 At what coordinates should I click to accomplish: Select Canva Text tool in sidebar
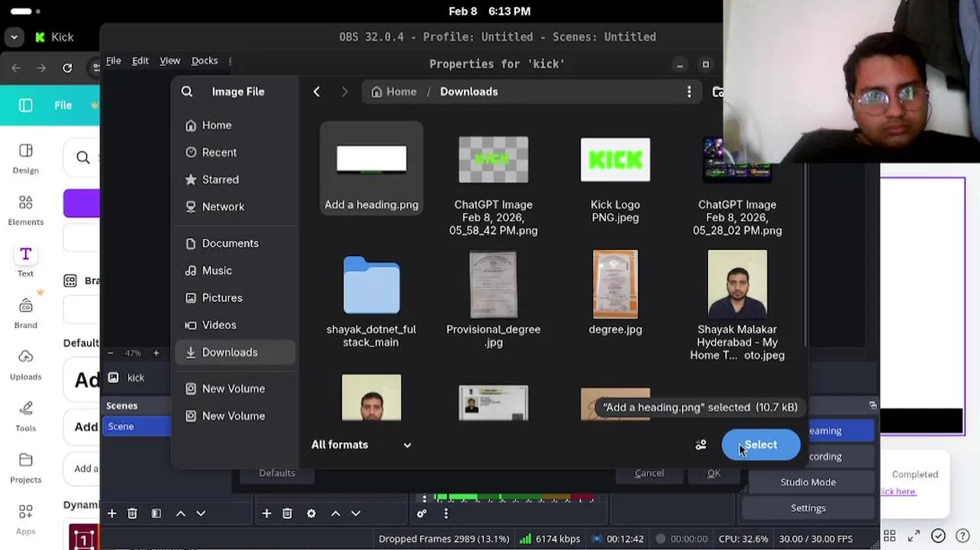(25, 261)
